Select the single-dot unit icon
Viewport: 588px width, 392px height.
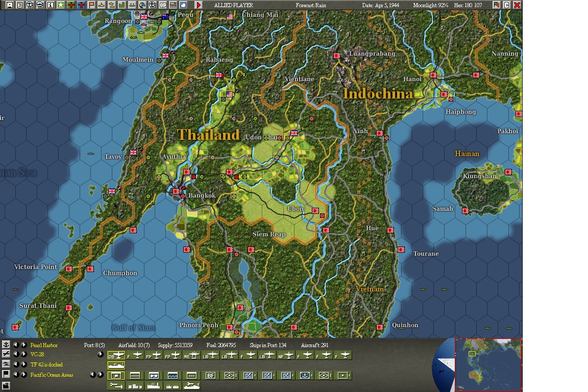click(343, 376)
